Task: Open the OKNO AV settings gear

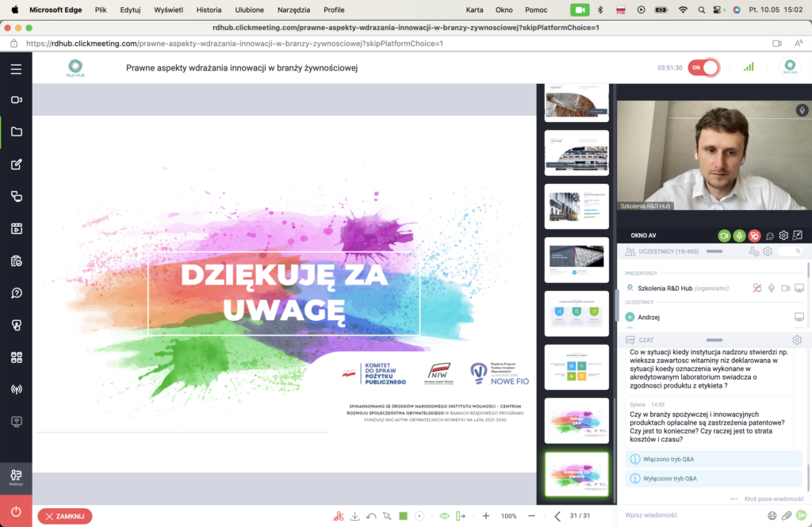Action: click(783, 235)
